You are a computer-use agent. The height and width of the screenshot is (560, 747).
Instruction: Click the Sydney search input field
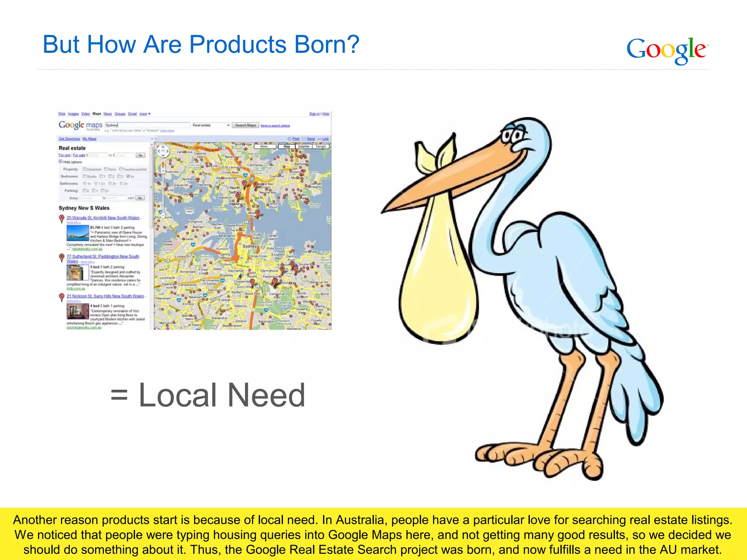click(147, 125)
